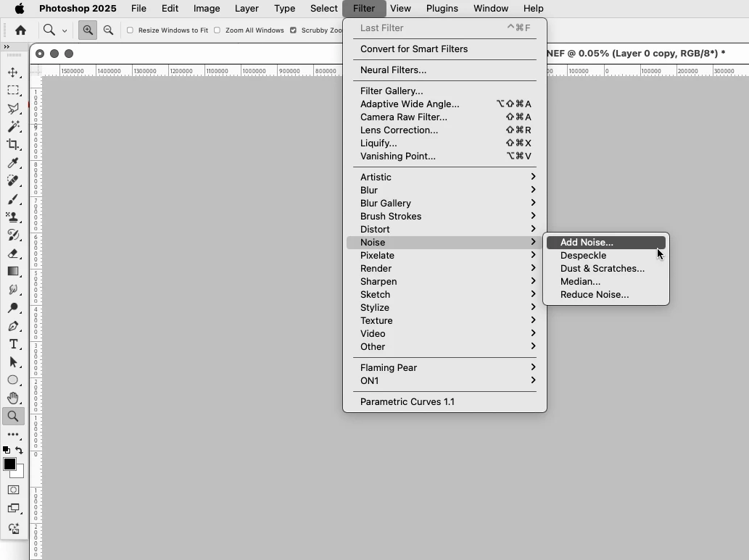Change the screen mode

[x=13, y=509]
